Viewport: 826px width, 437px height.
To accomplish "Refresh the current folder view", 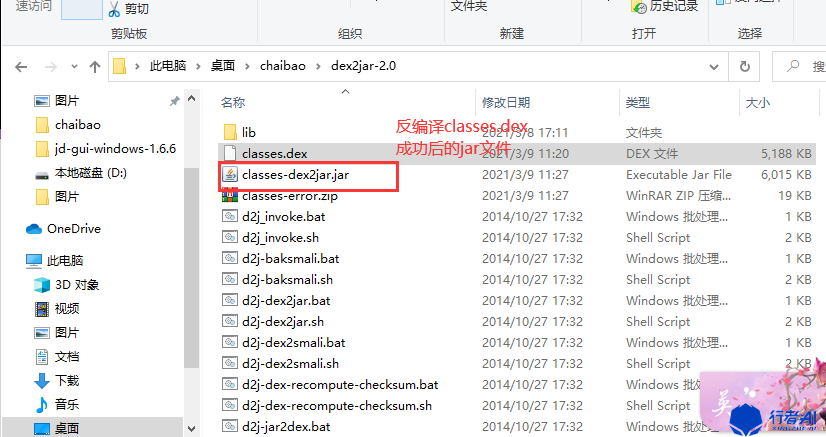I will pos(744,66).
